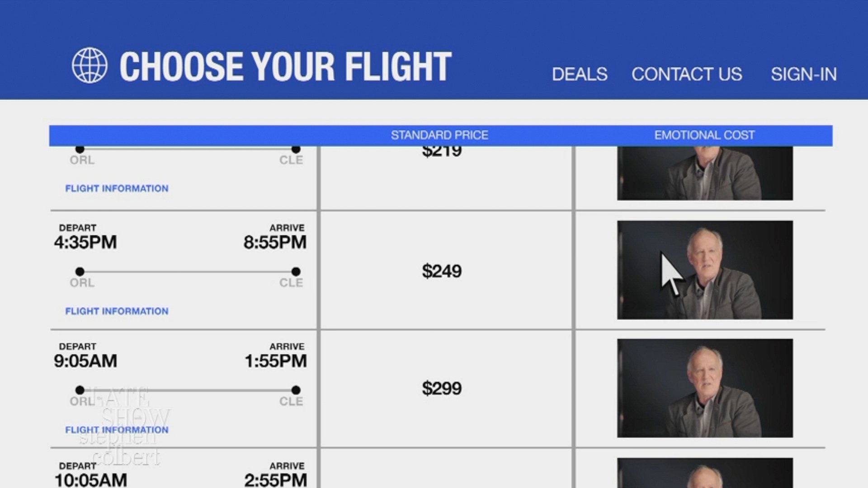Image resolution: width=868 pixels, height=488 pixels.
Task: Play the emotional cost video for $299 flight
Action: point(705,388)
